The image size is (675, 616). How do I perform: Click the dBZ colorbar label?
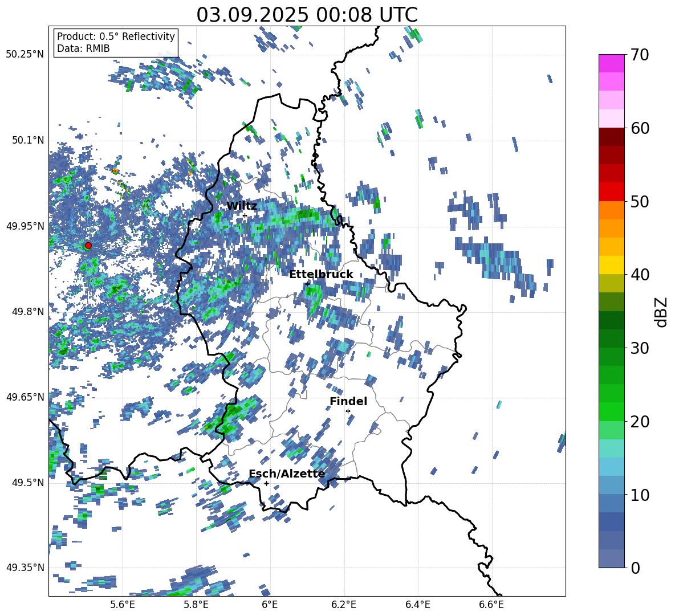click(x=662, y=312)
